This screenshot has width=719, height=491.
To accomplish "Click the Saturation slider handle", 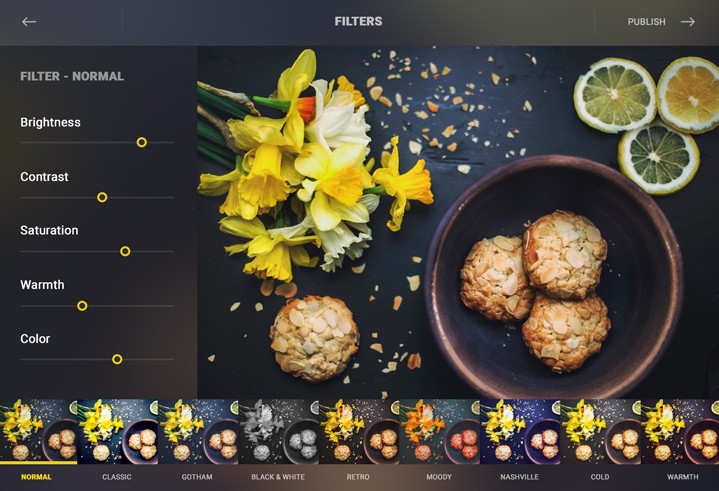I will (x=125, y=251).
